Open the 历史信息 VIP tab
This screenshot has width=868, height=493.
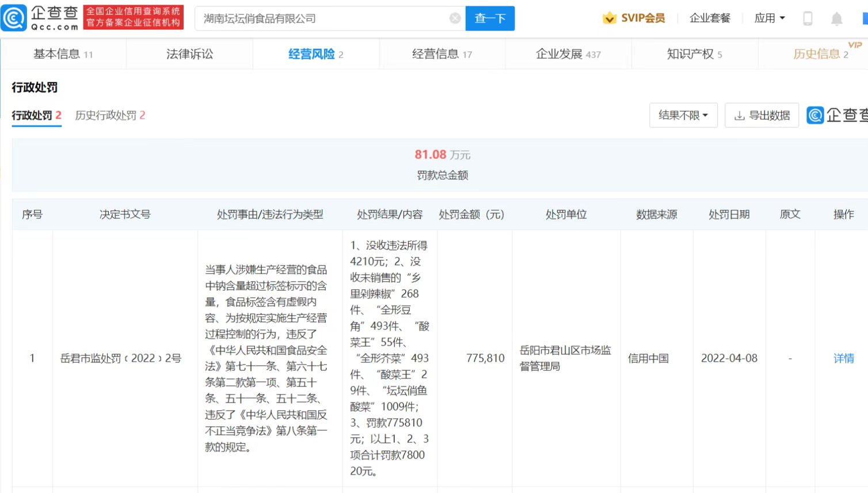(x=820, y=54)
